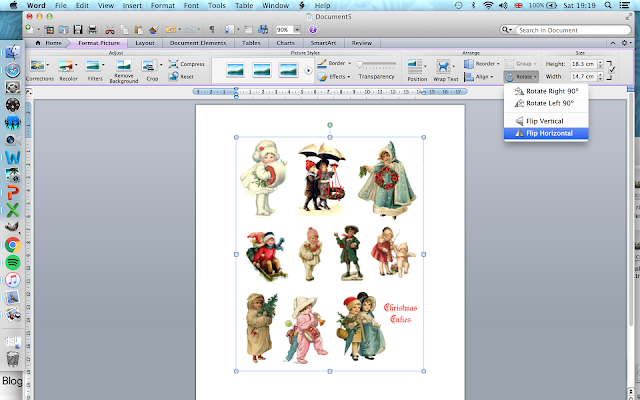Click the Reset picture button

coord(182,76)
